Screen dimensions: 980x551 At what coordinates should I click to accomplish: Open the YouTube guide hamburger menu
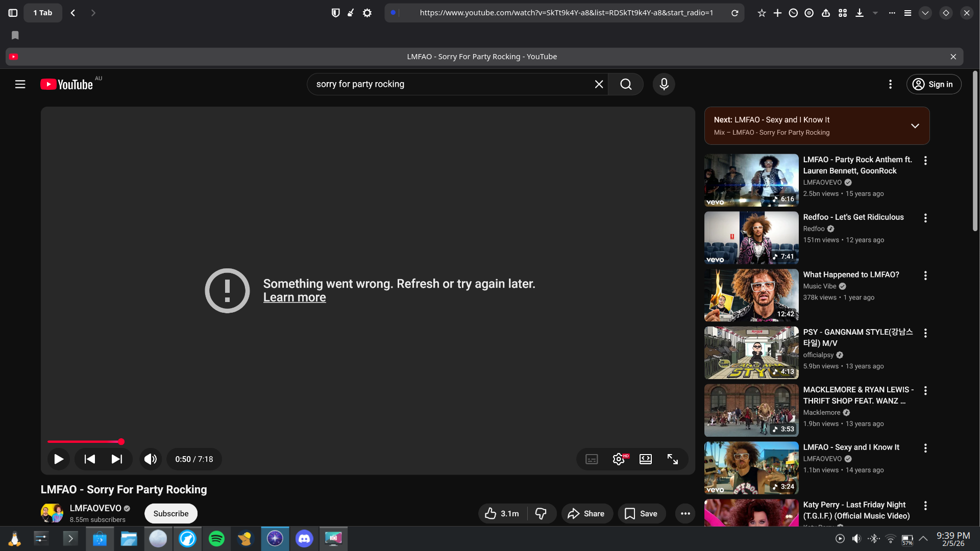point(20,84)
